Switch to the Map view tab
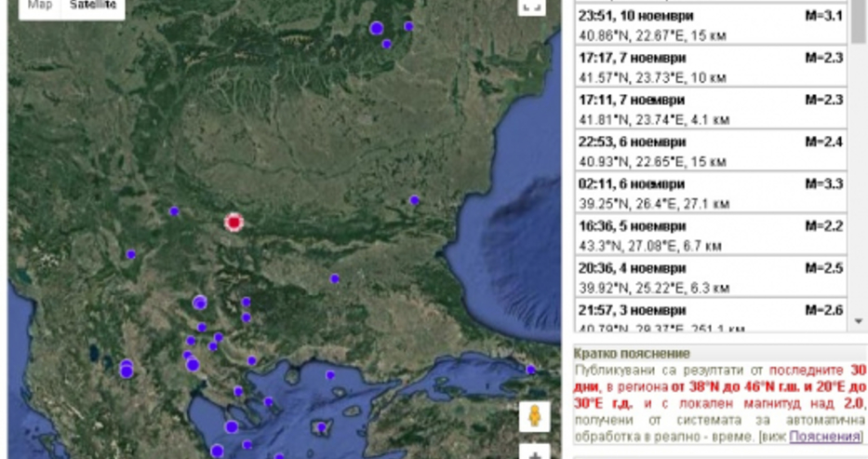The height and width of the screenshot is (459, 868). 39,7
